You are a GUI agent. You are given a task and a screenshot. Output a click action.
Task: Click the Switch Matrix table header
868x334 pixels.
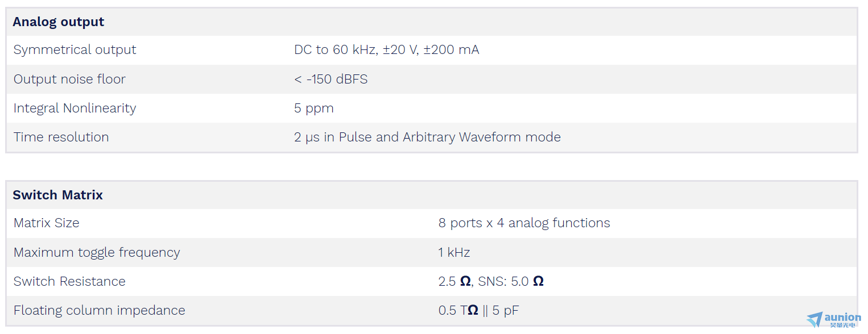coord(58,195)
